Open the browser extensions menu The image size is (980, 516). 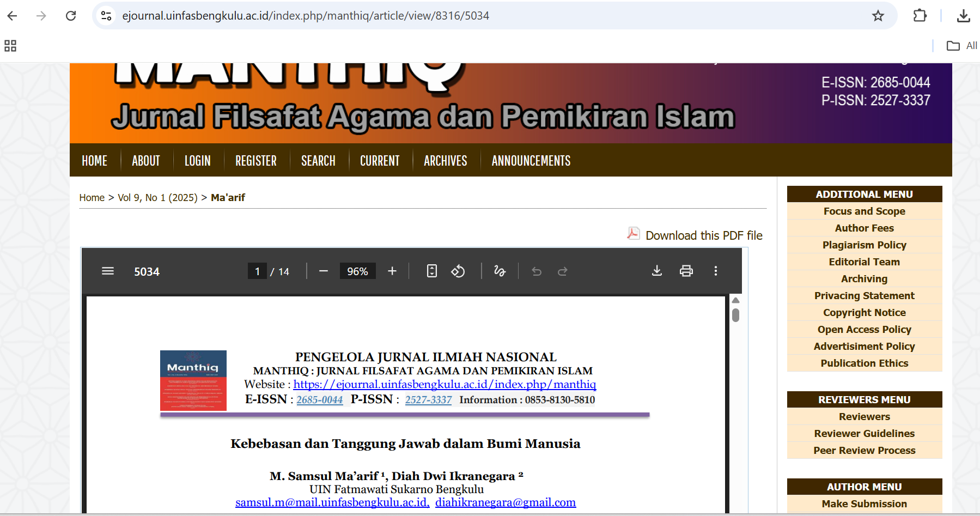click(920, 16)
